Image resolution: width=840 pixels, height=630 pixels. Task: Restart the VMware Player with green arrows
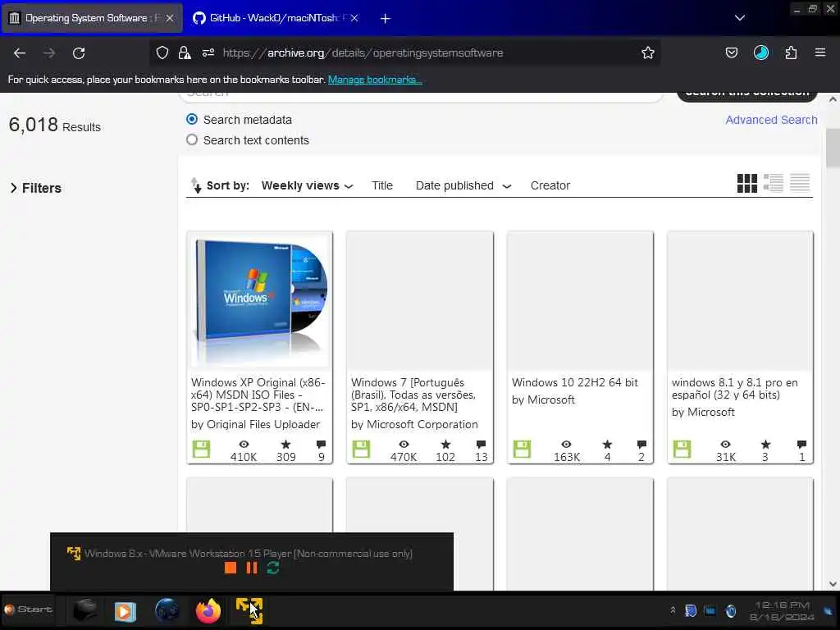click(x=272, y=568)
